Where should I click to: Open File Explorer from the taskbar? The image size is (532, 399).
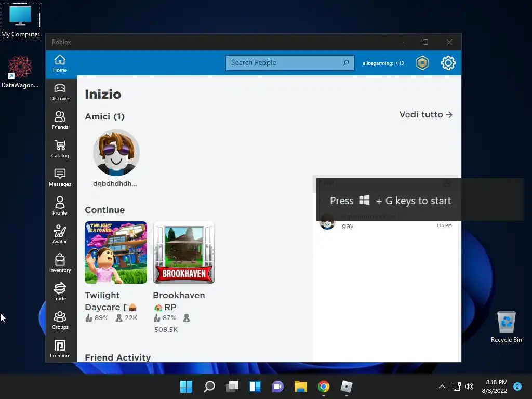(x=301, y=387)
